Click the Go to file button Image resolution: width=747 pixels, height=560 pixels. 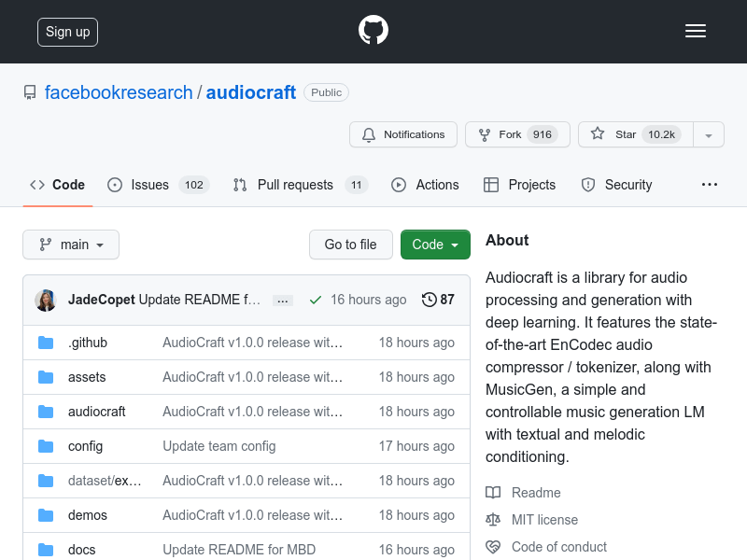pos(351,245)
